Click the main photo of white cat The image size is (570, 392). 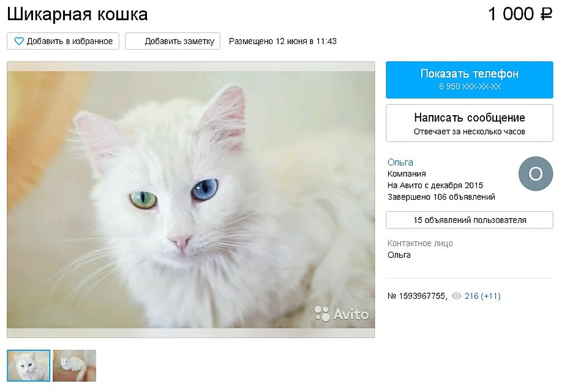pos(191,199)
